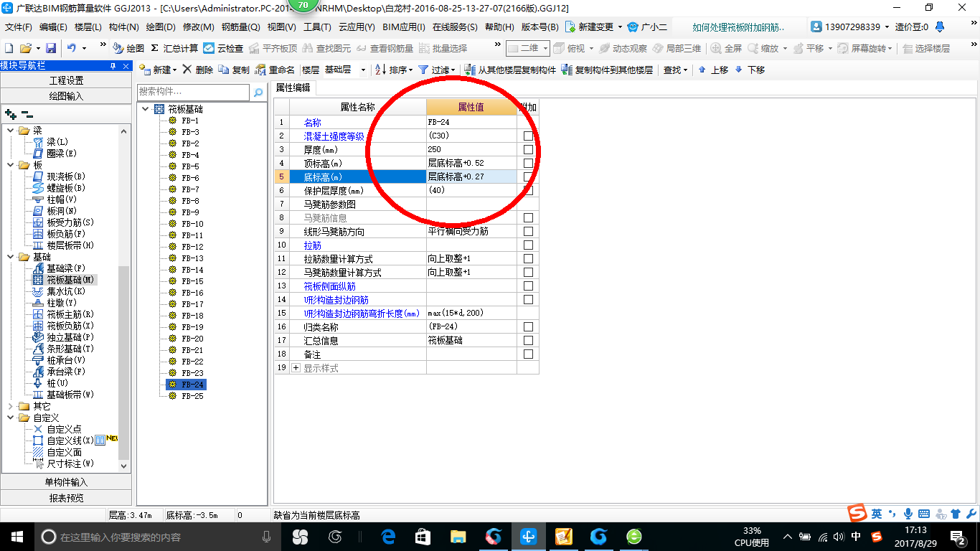Toggle 附加 checkbox for 拉筋数量计算方式

[528, 258]
